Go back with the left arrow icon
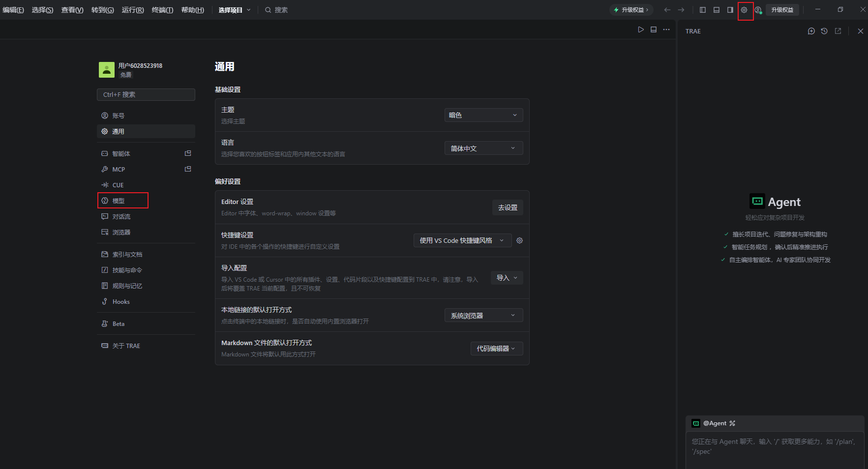Viewport: 868px width, 469px height. click(x=667, y=10)
